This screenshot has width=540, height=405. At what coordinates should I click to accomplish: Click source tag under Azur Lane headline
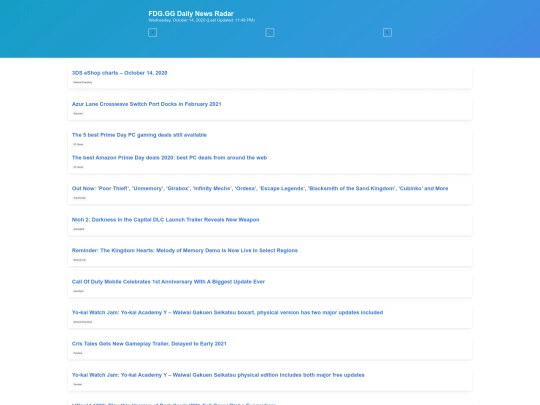(78, 113)
